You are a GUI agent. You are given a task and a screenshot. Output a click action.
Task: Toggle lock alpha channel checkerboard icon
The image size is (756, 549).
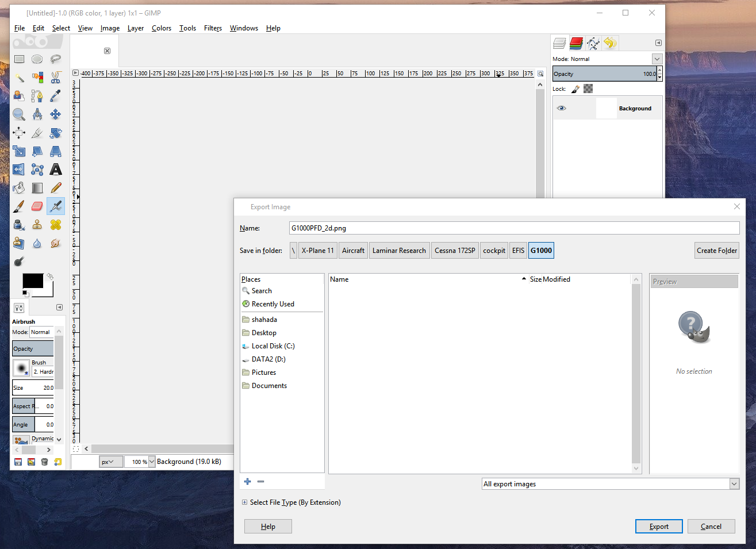point(588,89)
